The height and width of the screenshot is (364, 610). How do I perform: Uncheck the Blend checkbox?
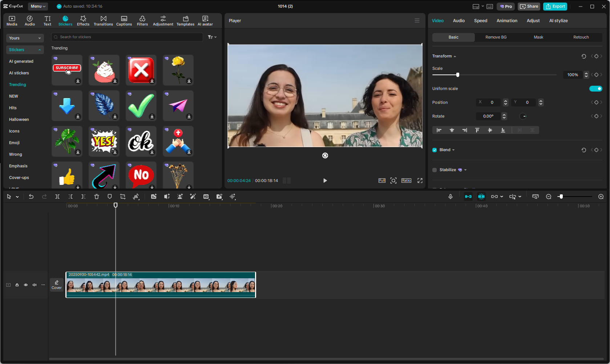click(x=435, y=150)
